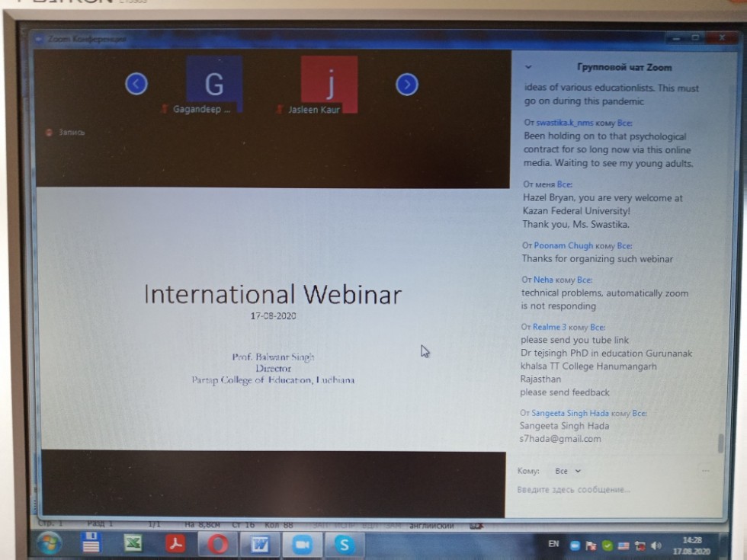Open the 'Кому: Все' recipient dropdown

568,472
